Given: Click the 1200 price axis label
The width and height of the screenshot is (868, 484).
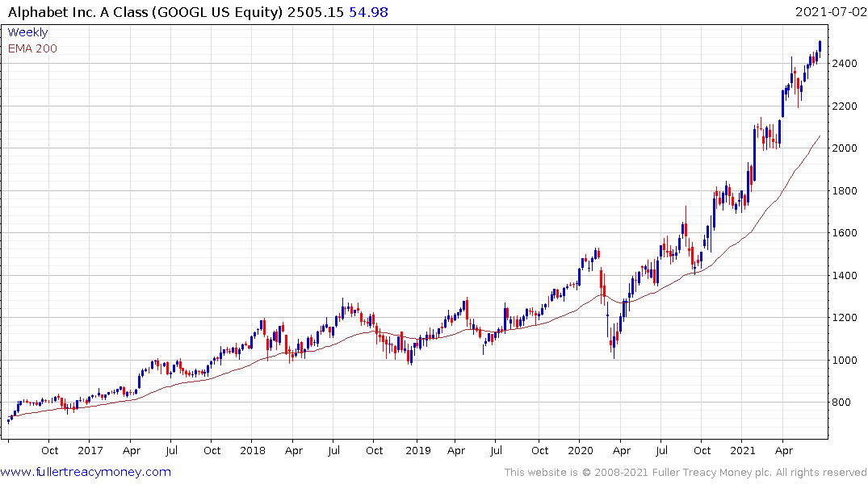Looking at the screenshot, I should coord(845,318).
